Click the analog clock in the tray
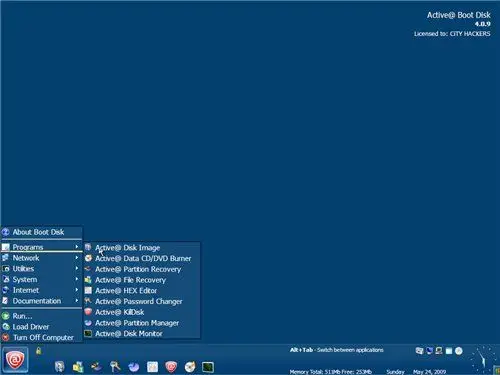The height and width of the screenshot is (375, 500). pos(482,360)
